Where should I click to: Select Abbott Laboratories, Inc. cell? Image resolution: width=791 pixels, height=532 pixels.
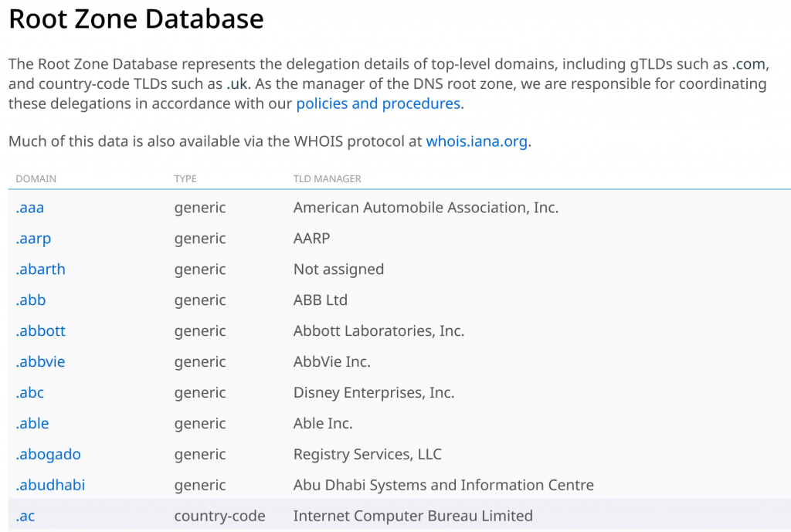(379, 330)
